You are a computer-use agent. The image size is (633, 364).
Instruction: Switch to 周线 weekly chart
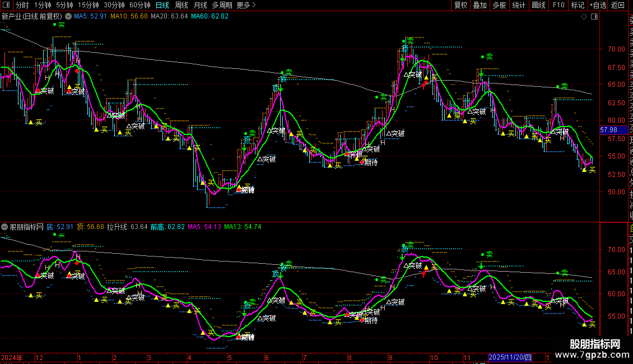[x=181, y=5]
